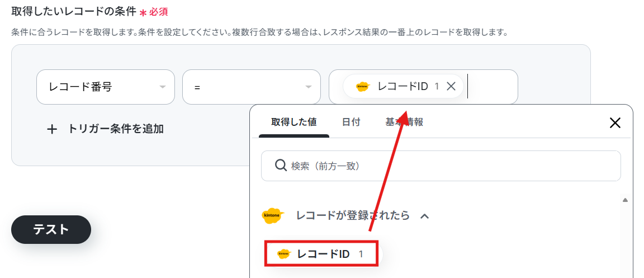
Task: Click the レコードが登録されたら section header
Action: (x=345, y=215)
